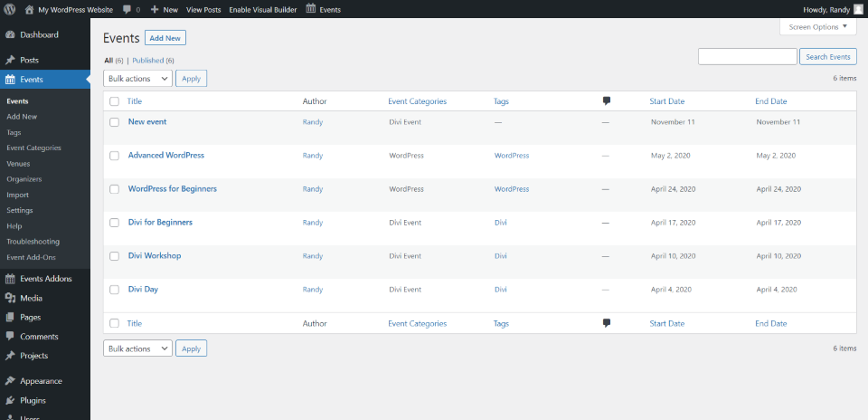Sort by End Date column header

pyautogui.click(x=770, y=101)
